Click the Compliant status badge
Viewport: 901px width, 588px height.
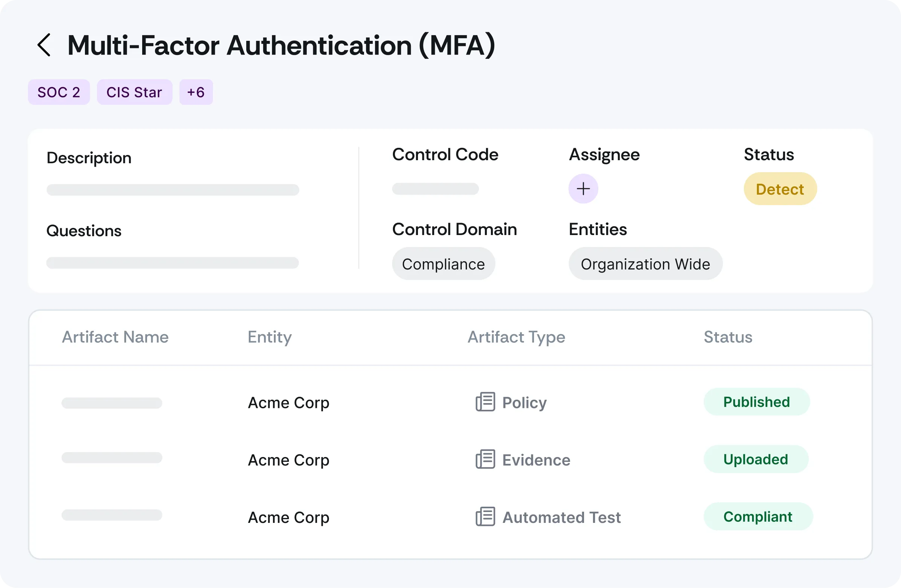pos(758,517)
